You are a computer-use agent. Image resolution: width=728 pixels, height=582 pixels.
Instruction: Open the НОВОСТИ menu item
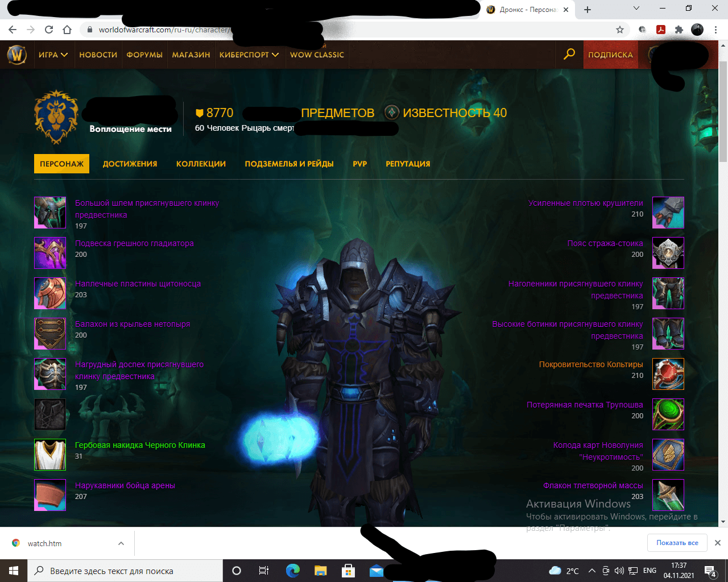[x=98, y=55]
